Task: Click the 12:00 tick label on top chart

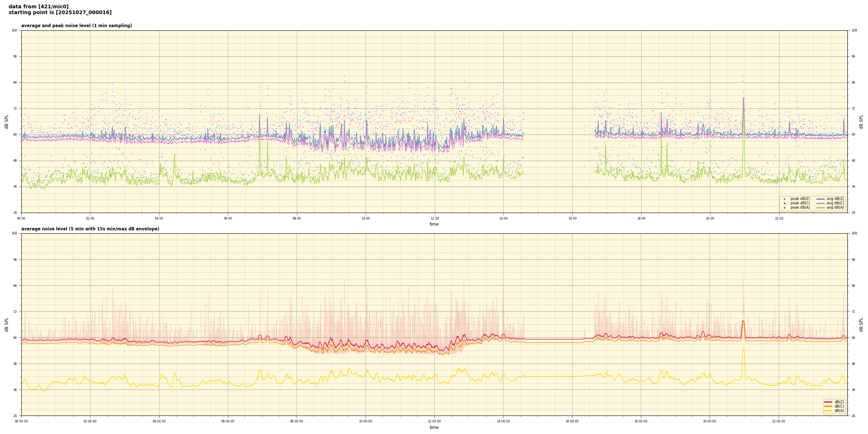Action: pyautogui.click(x=434, y=218)
